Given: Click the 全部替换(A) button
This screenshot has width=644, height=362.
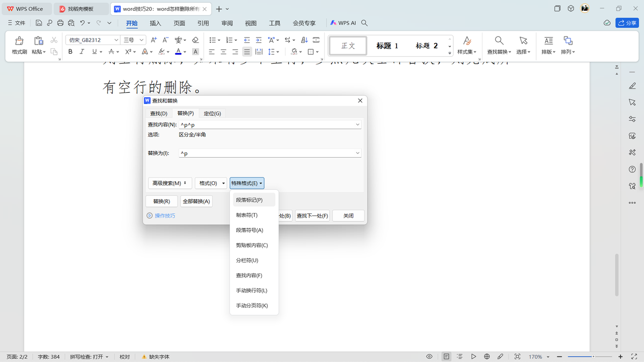Looking at the screenshot, I should point(196,201).
